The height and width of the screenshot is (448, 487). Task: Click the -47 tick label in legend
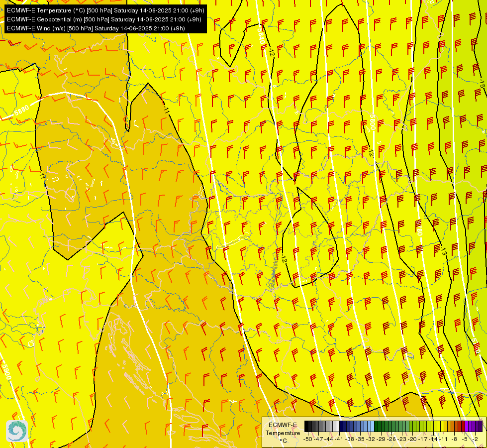(318, 439)
